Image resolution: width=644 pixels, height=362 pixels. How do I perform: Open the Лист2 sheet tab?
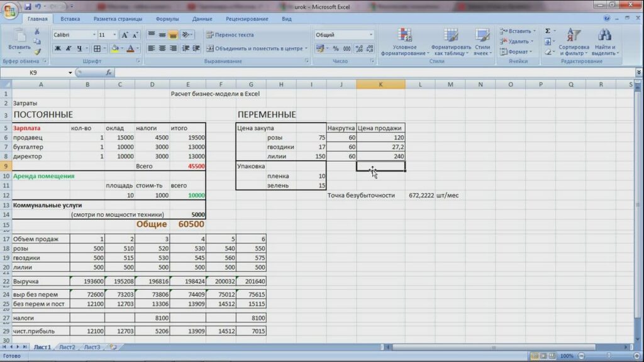[67, 347]
